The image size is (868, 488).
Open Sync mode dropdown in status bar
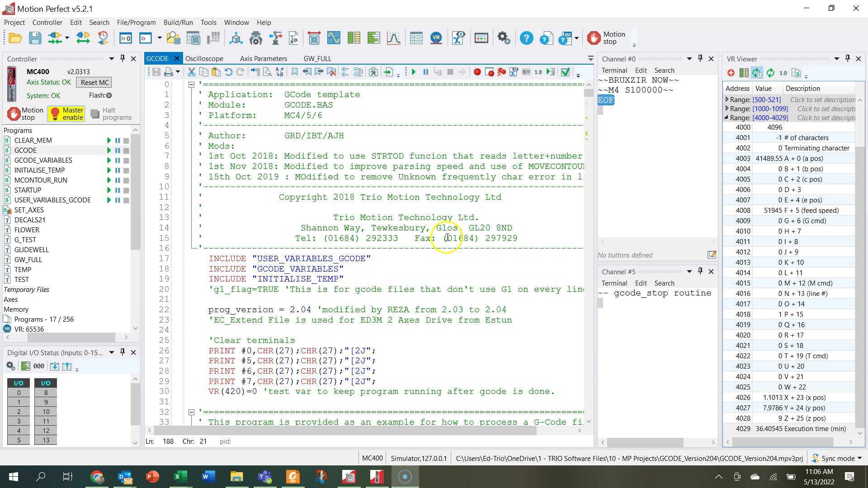pos(859,458)
